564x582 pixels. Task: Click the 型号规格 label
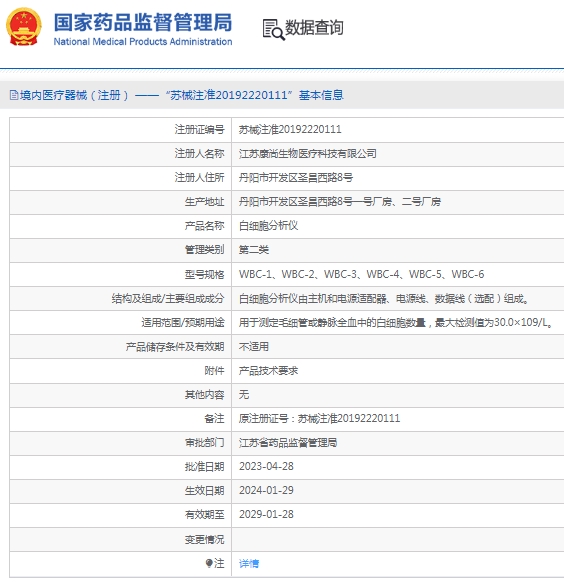click(x=204, y=274)
